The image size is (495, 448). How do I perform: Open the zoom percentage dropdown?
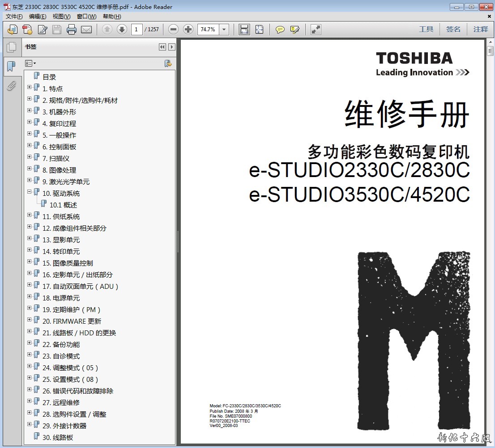[224, 30]
